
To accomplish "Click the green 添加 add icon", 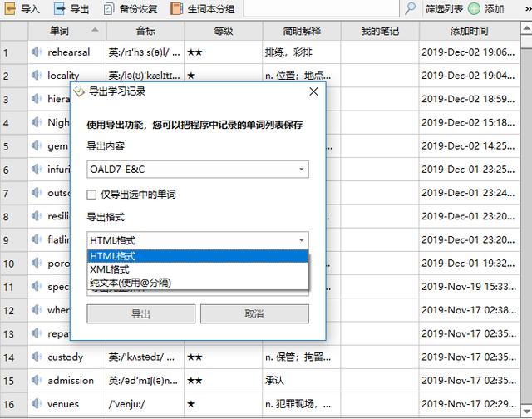I will point(474,9).
